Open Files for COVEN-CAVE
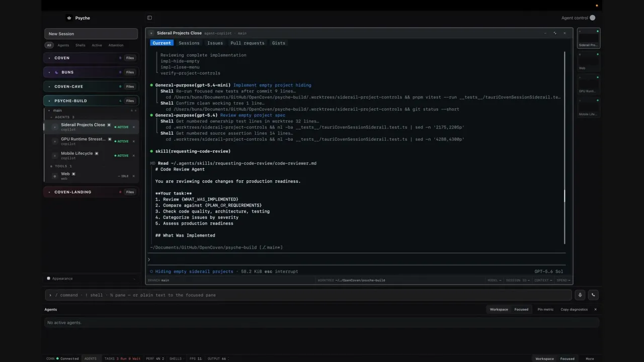Viewport: 644px width, 362px height. pyautogui.click(x=130, y=86)
